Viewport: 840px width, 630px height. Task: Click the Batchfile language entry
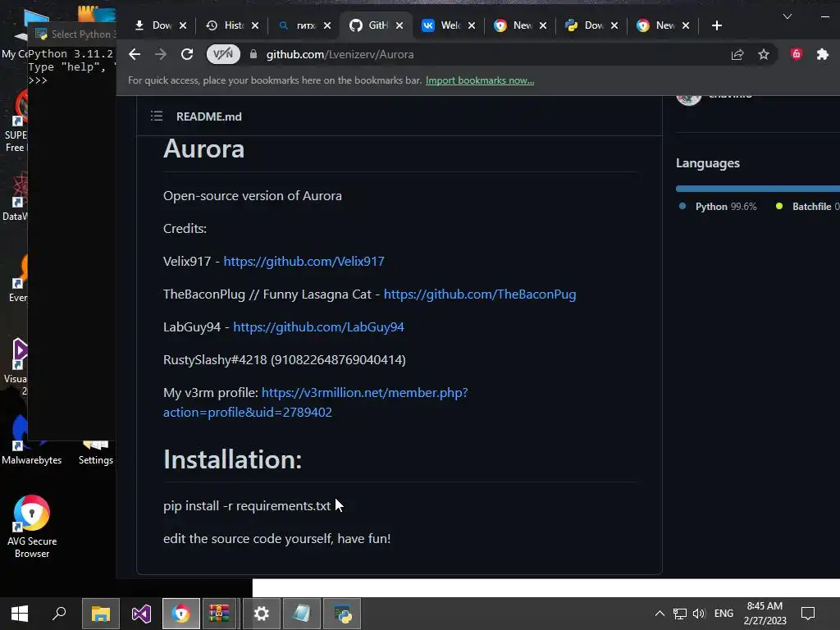click(807, 206)
